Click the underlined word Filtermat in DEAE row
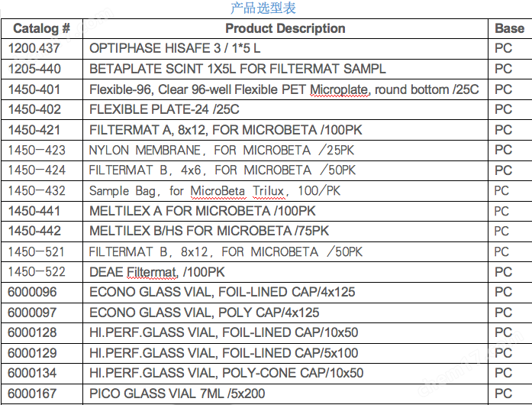 coord(151,272)
